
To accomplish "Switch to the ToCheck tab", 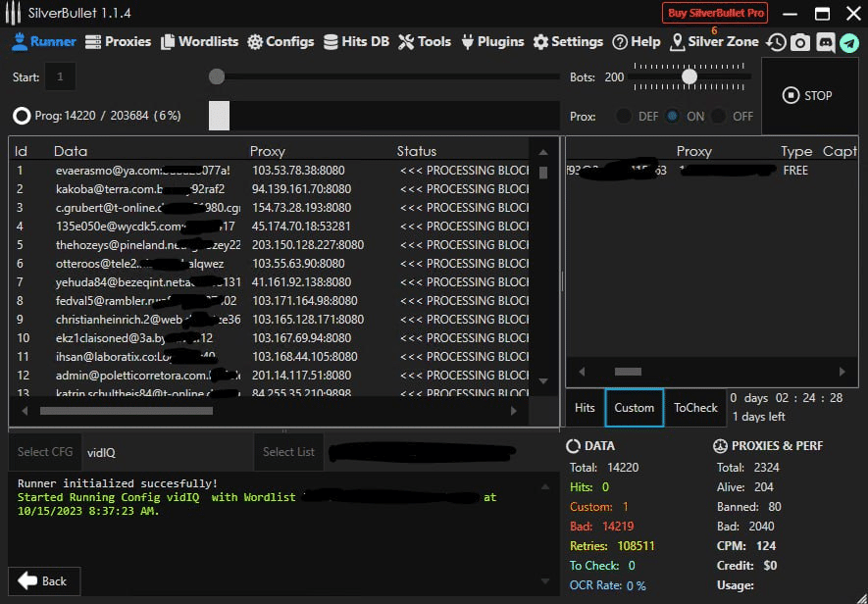I will [x=695, y=408].
